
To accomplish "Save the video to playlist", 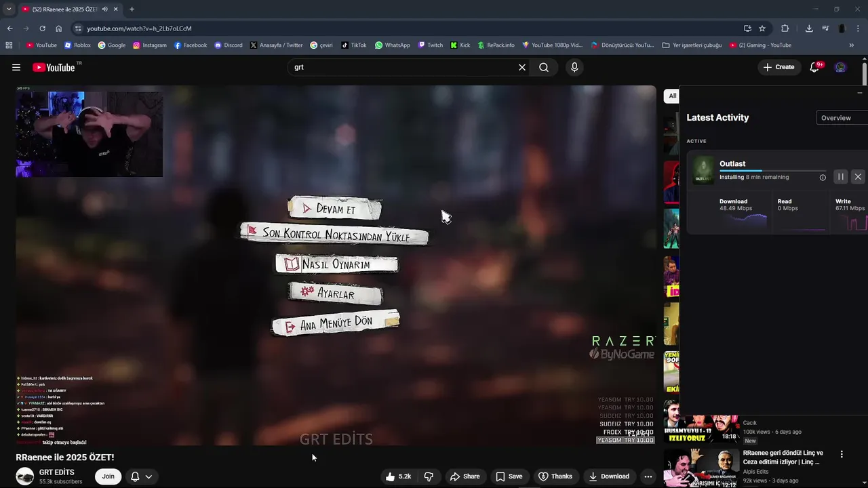I will 509,476.
